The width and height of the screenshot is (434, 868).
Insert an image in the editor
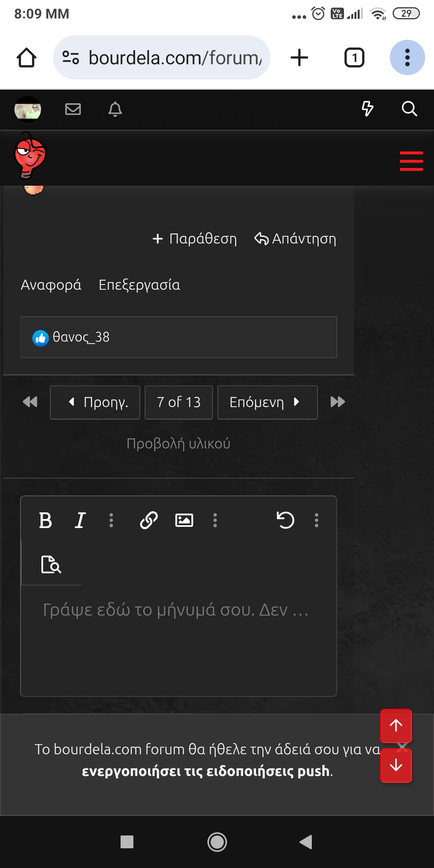pyautogui.click(x=184, y=520)
